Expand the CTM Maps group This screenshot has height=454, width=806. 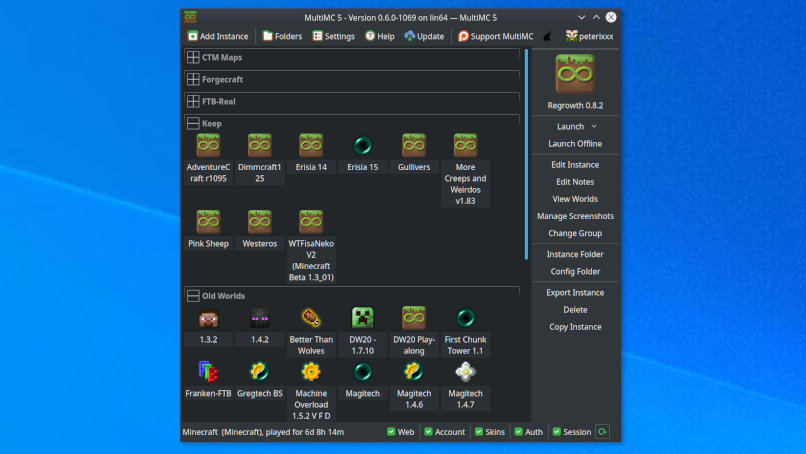point(193,57)
